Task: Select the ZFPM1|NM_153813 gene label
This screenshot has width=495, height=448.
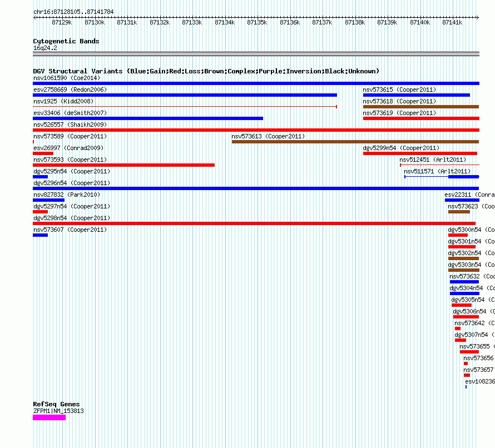Action: click(x=58, y=411)
